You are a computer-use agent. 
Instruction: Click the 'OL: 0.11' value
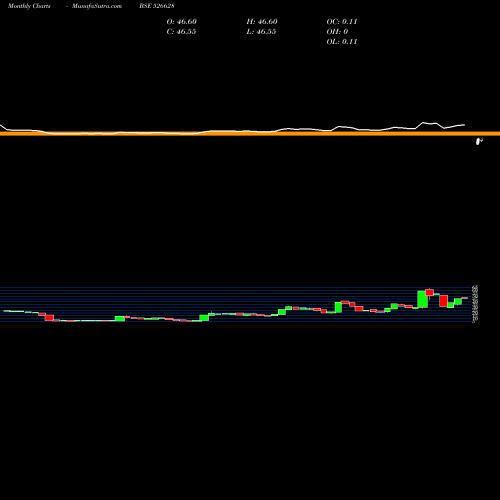pyautogui.click(x=342, y=42)
